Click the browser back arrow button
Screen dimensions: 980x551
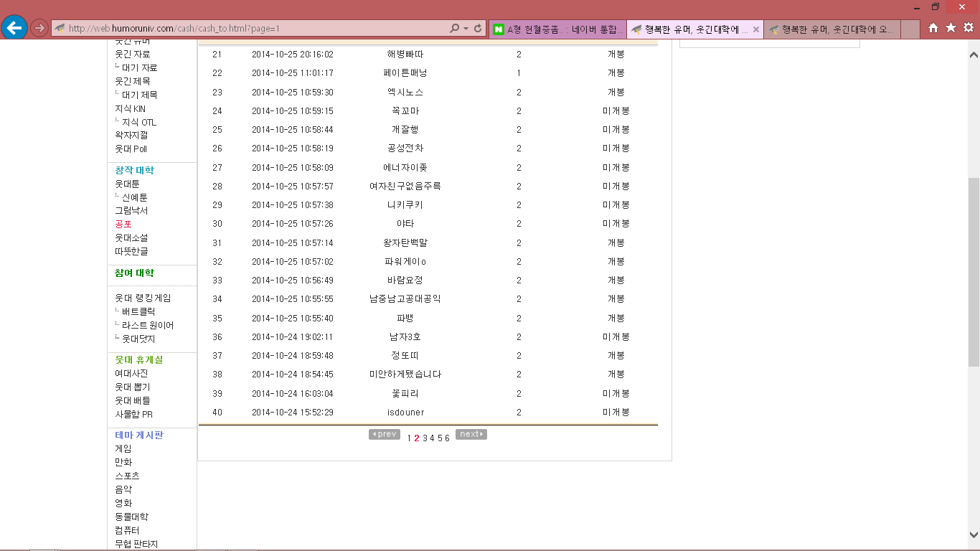(x=14, y=28)
